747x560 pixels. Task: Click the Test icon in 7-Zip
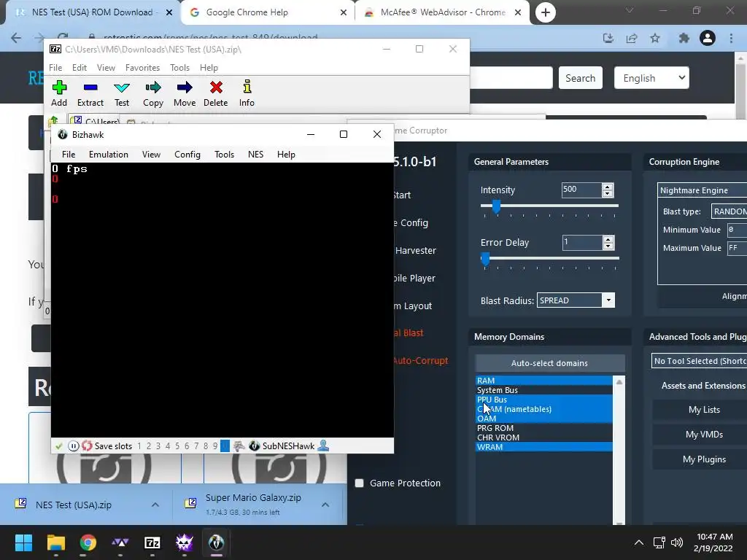[122, 87]
